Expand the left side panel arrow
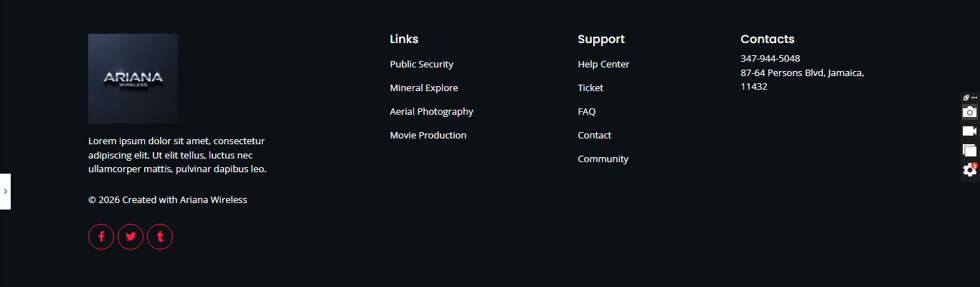Image resolution: width=980 pixels, height=287 pixels. [x=5, y=192]
